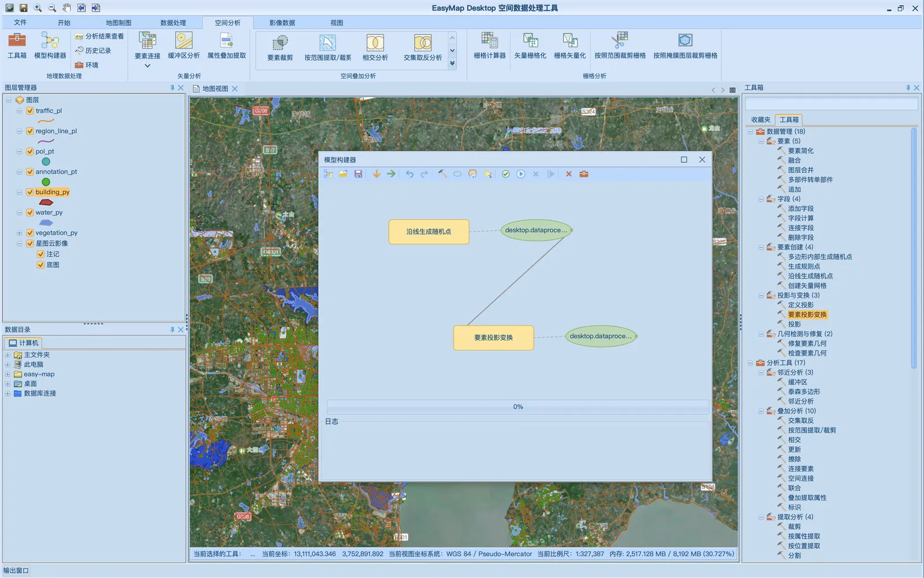Click oval variable icon in 模型构建器 toolbar

point(457,174)
